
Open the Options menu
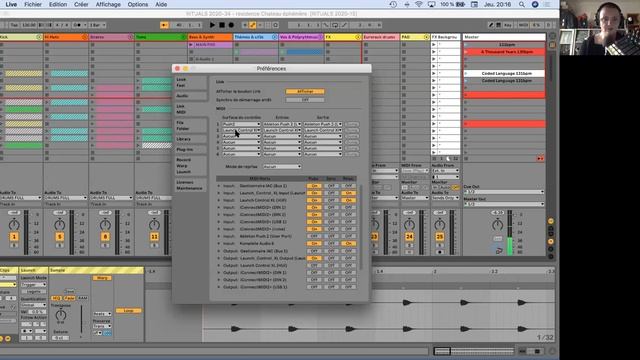coord(138,4)
